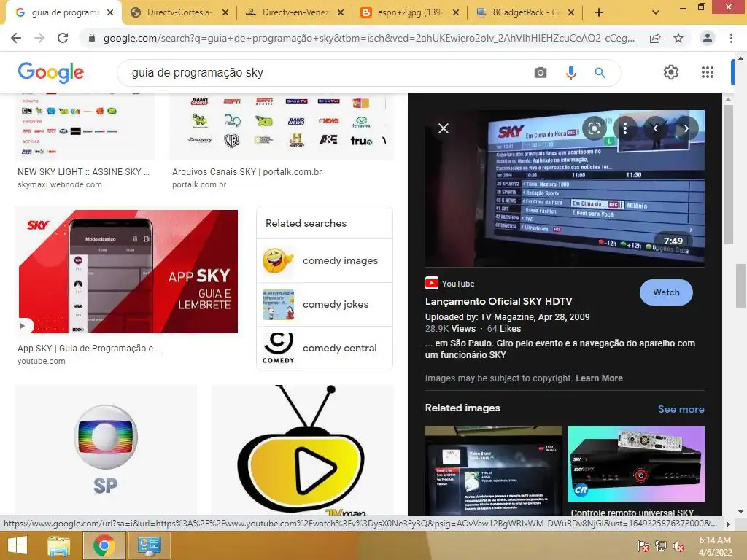Image resolution: width=747 pixels, height=560 pixels.
Task: Select comedy central related search
Action: pyautogui.click(x=325, y=348)
